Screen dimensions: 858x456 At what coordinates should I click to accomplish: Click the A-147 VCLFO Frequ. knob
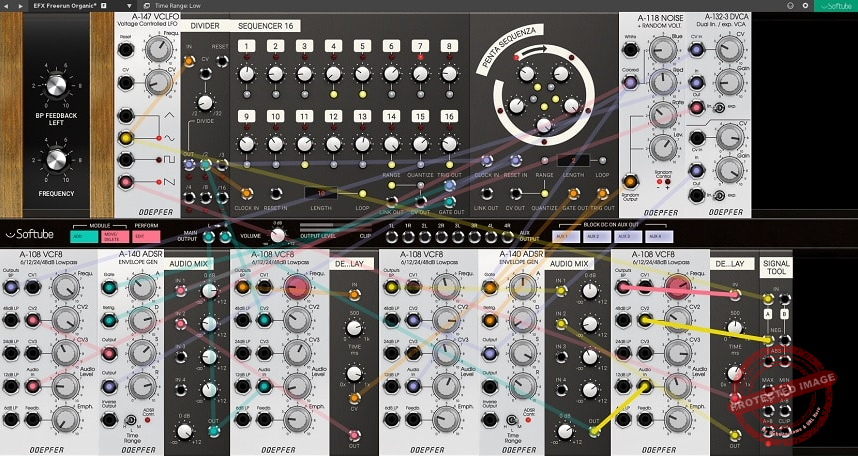[x=159, y=50]
